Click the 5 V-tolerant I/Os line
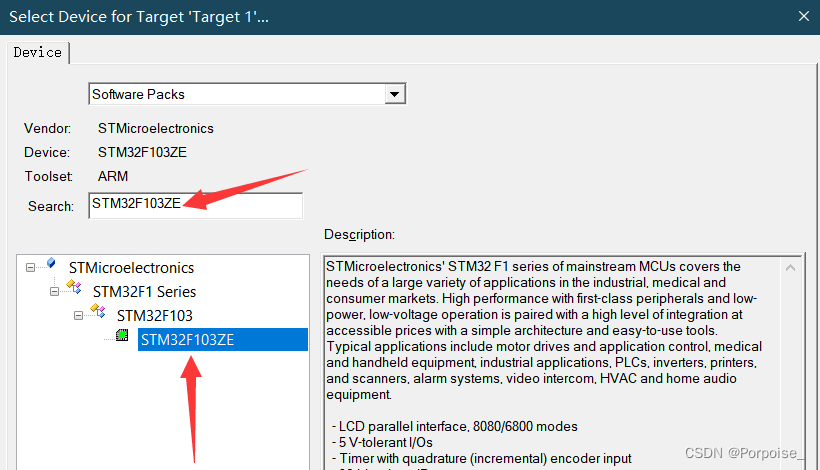 pos(382,443)
